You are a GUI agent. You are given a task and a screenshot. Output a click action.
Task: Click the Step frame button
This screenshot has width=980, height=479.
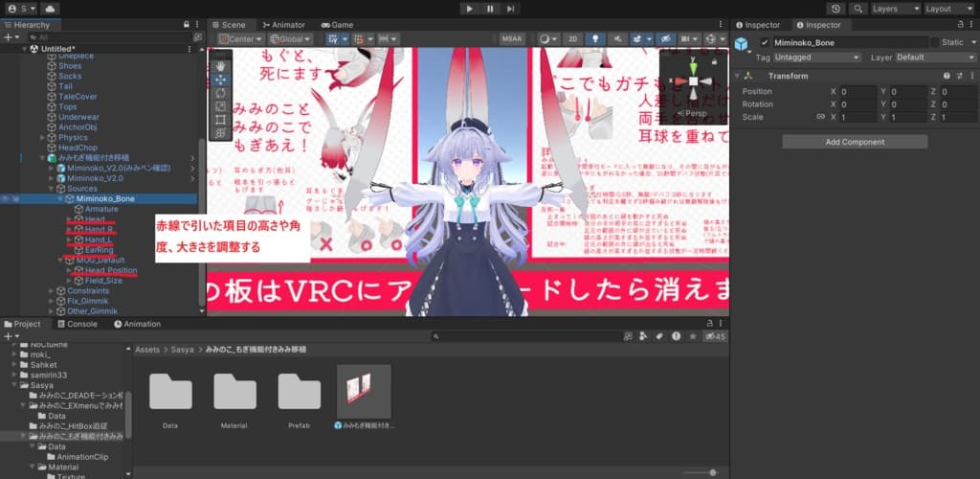511,9
